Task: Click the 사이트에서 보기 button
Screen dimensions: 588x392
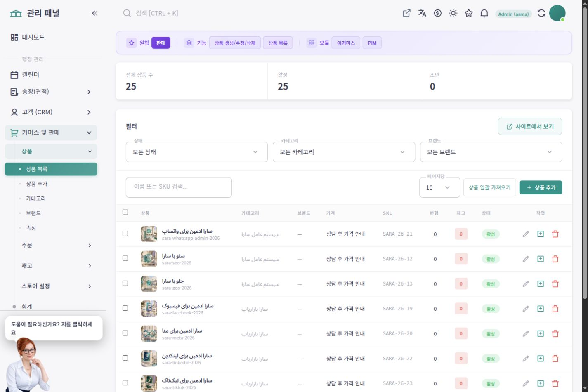Action: tap(530, 127)
